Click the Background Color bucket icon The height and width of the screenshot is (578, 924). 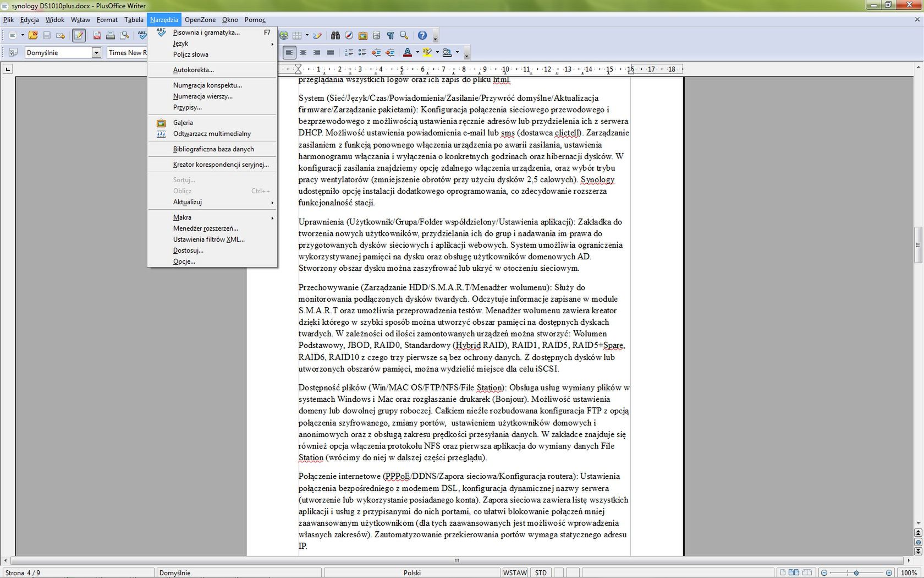point(447,52)
